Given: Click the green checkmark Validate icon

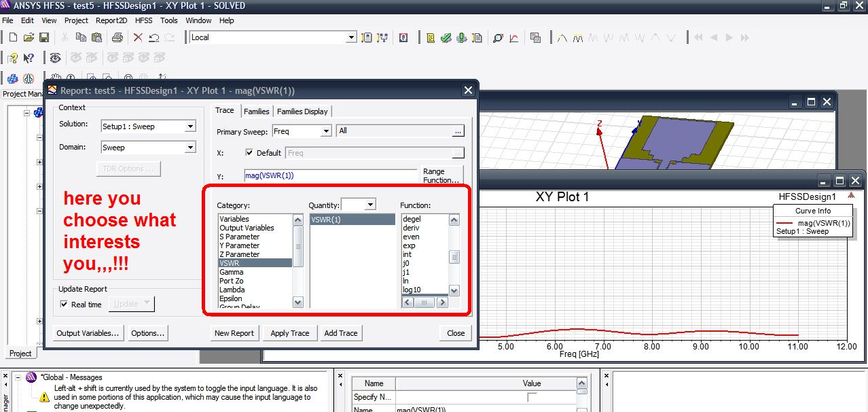Looking at the screenshot, I should (x=446, y=37).
